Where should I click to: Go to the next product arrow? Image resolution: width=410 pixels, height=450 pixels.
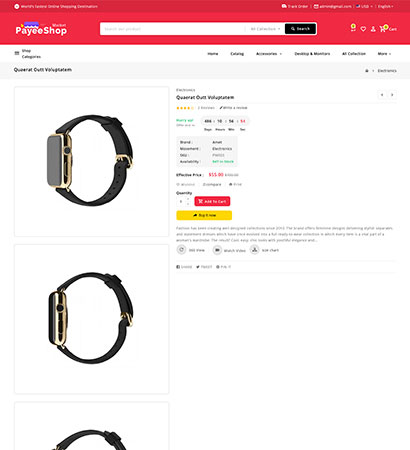(392, 95)
